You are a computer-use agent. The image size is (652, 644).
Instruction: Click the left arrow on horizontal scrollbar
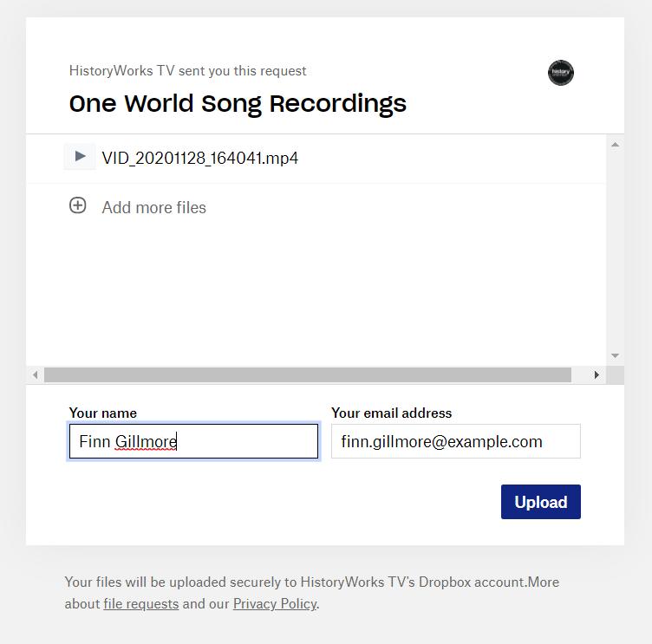pyautogui.click(x=36, y=375)
